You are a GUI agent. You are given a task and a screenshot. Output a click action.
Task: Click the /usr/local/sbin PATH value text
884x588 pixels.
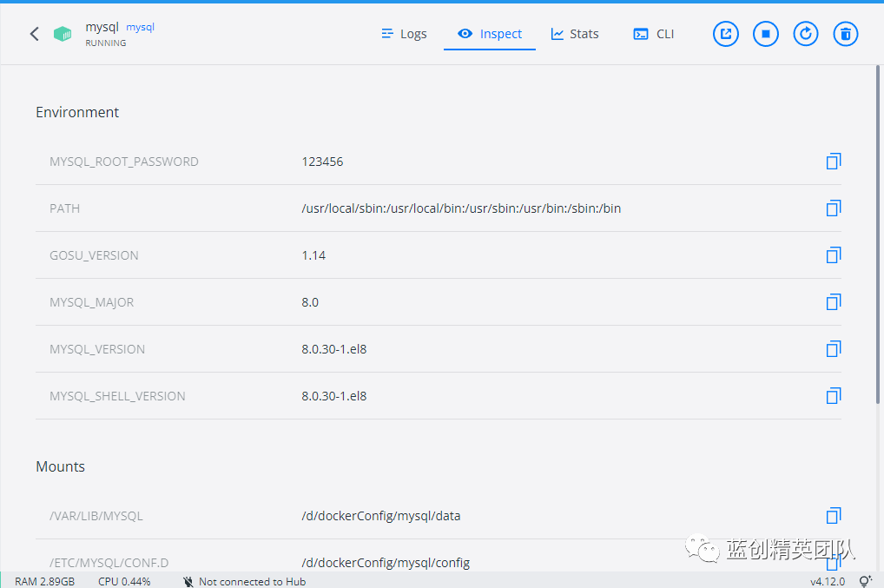(x=461, y=208)
